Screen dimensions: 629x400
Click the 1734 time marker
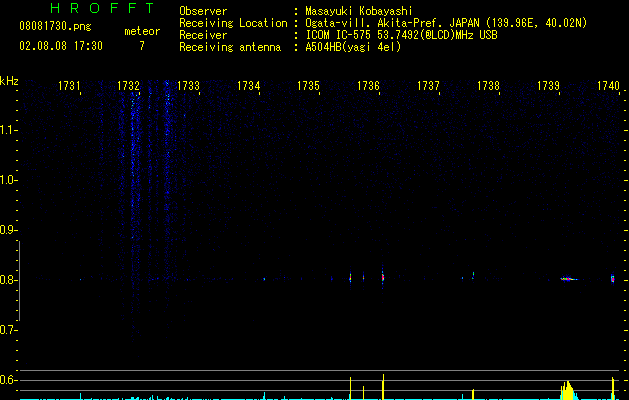248,86
